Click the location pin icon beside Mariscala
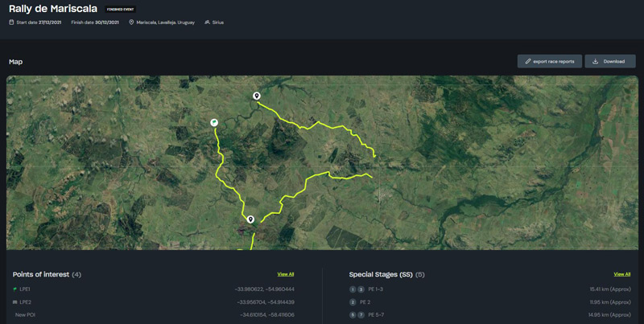 tap(131, 23)
